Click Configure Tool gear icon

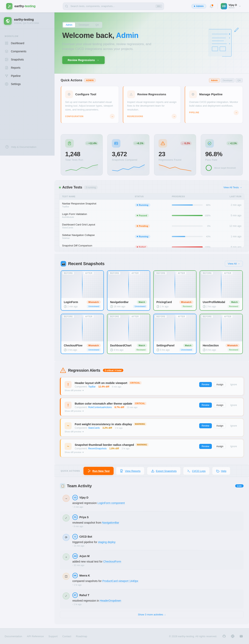(x=69, y=94)
